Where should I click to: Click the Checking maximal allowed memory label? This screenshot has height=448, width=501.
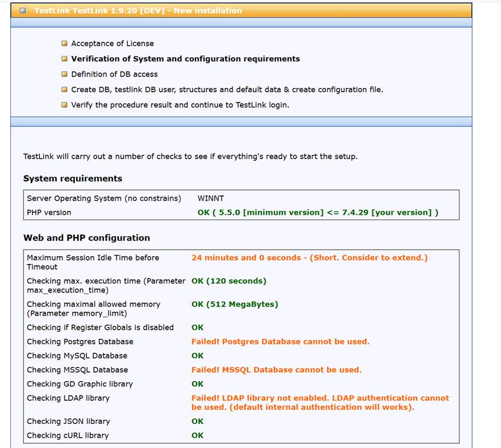click(x=94, y=309)
